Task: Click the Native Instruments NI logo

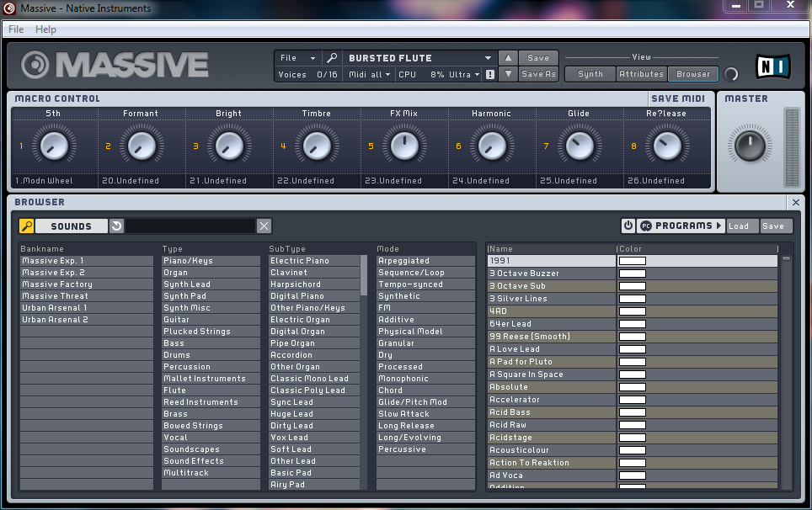Action: [773, 66]
